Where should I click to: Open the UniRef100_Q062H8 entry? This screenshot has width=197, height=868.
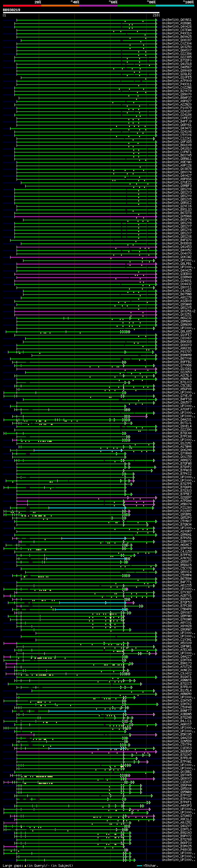(x=176, y=450)
